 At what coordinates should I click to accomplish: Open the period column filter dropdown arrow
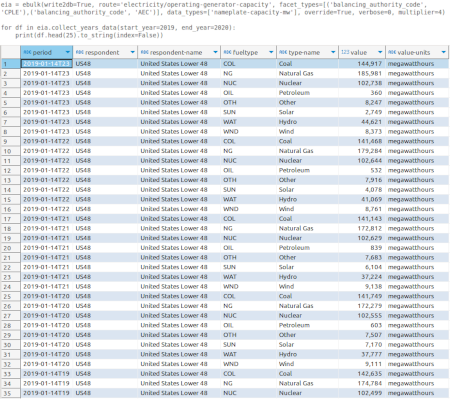point(68,52)
